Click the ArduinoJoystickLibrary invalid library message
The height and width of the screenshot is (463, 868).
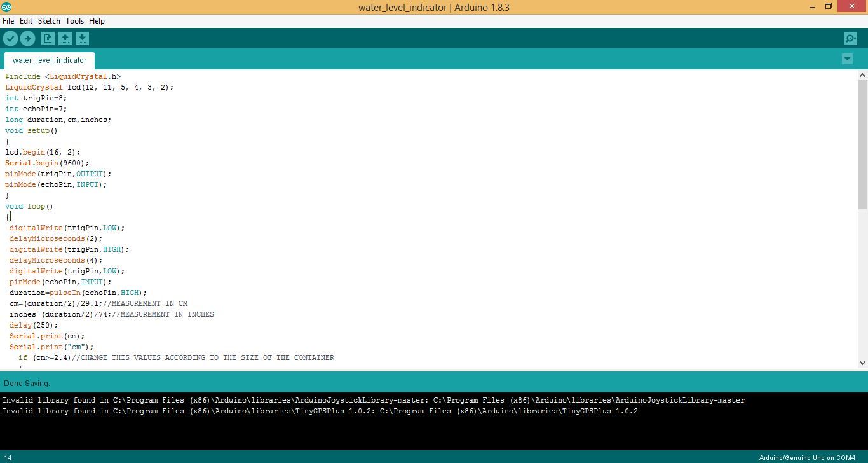click(373, 400)
